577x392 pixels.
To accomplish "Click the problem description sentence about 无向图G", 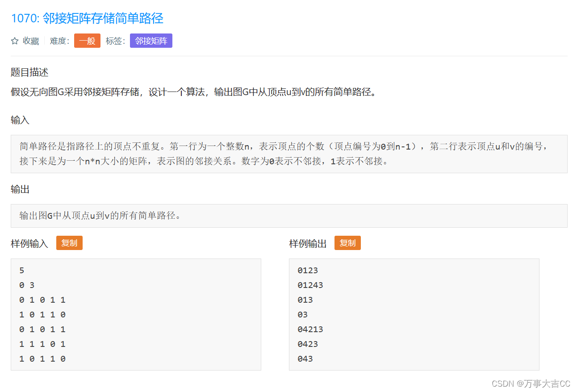I will click(194, 92).
